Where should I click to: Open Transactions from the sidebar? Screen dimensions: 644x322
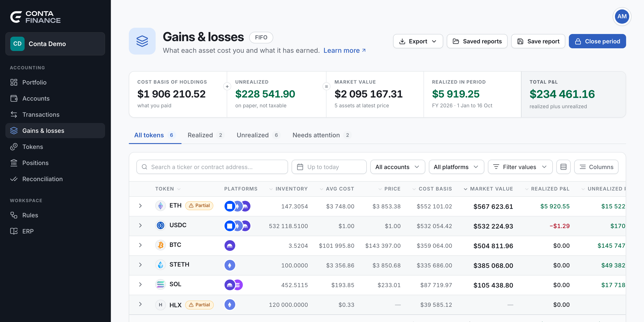coord(55,114)
